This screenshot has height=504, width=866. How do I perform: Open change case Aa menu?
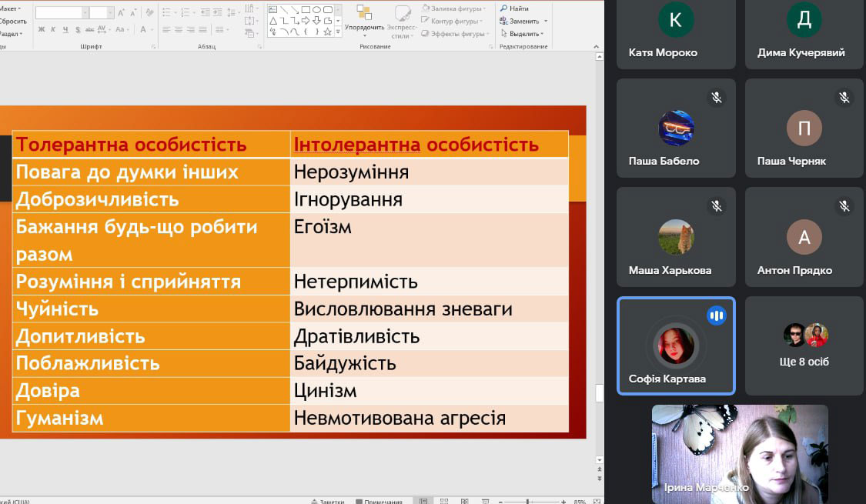(122, 30)
